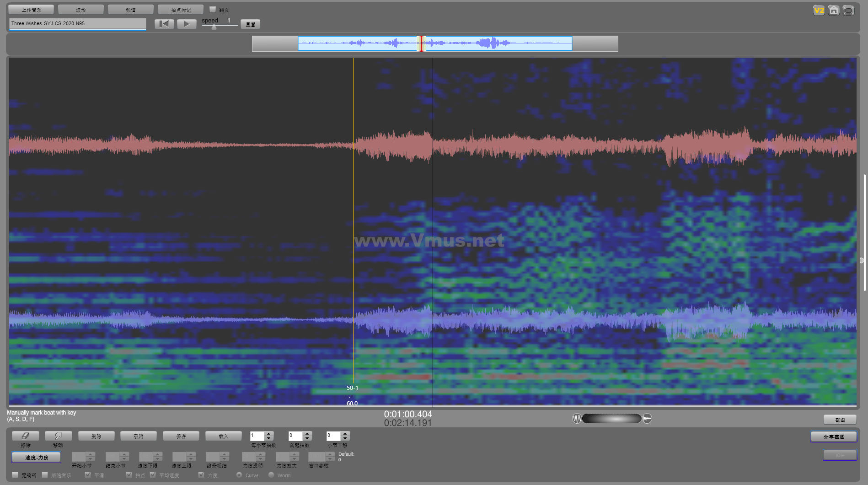Click 上传音乐 upload music button
This screenshot has height=485, width=868.
(31, 10)
